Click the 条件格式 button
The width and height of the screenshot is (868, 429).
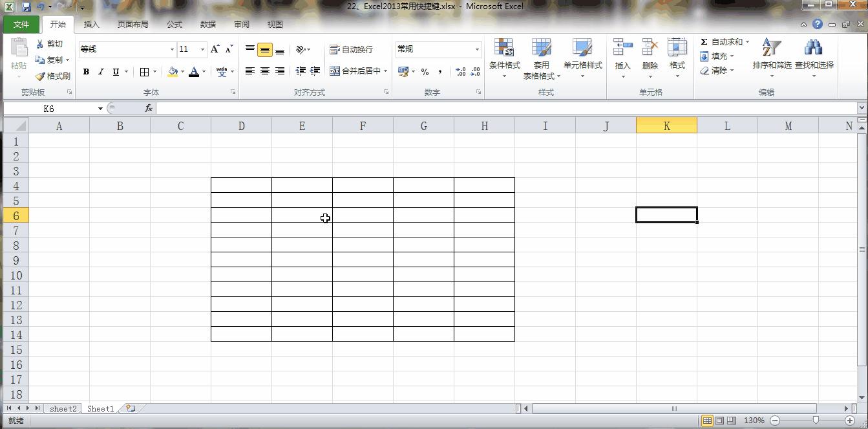[504, 57]
